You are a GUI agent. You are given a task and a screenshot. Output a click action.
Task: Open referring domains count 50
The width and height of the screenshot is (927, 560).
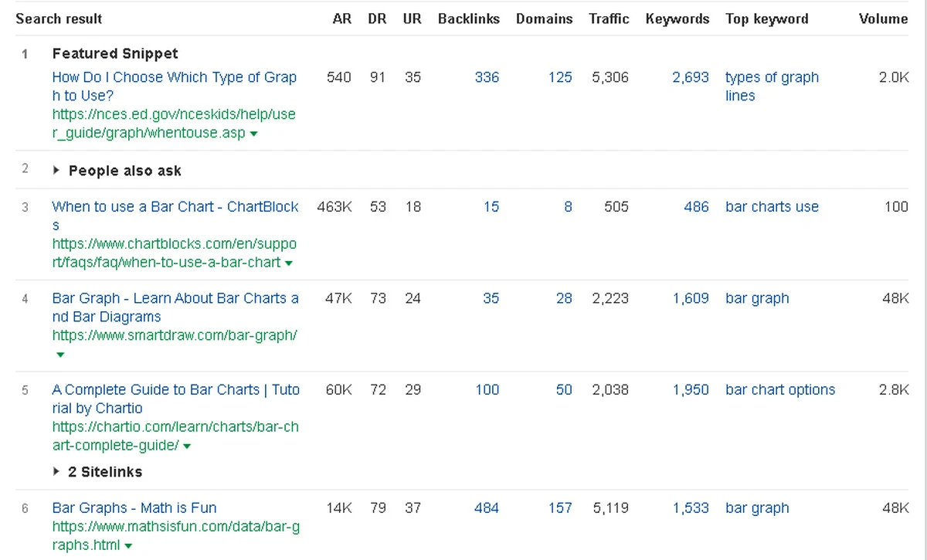click(x=564, y=389)
